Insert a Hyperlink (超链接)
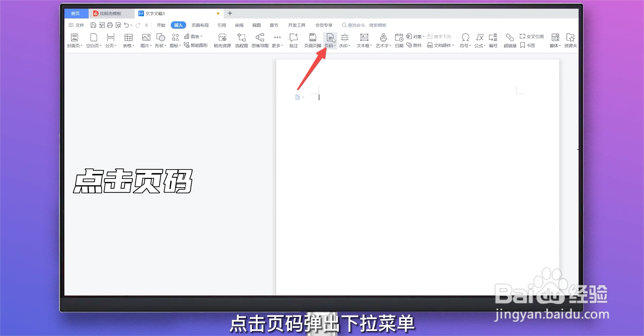Screen dimensions: 644x336 tap(510, 41)
